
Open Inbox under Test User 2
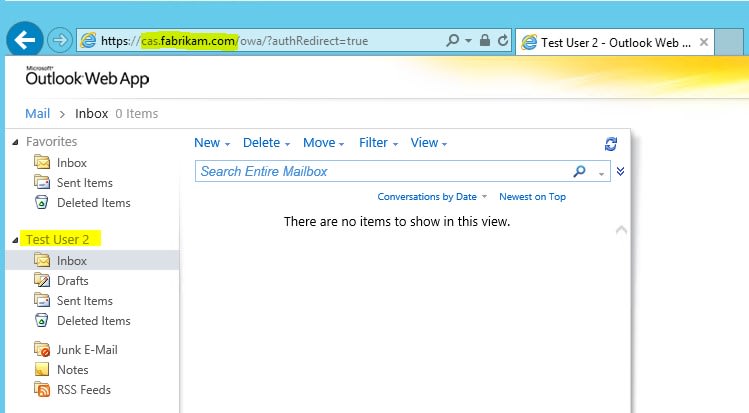(72, 261)
